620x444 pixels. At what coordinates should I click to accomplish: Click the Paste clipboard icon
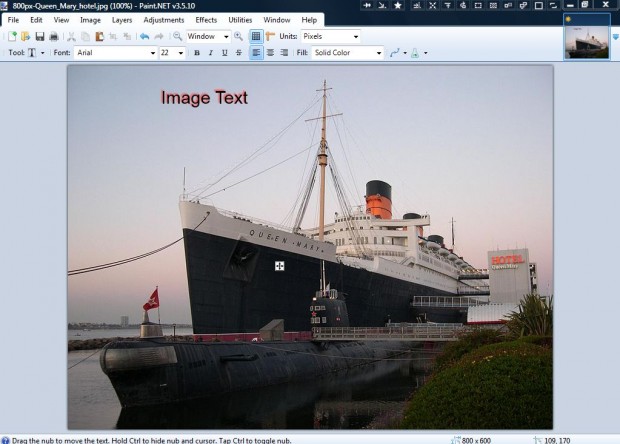[99, 36]
